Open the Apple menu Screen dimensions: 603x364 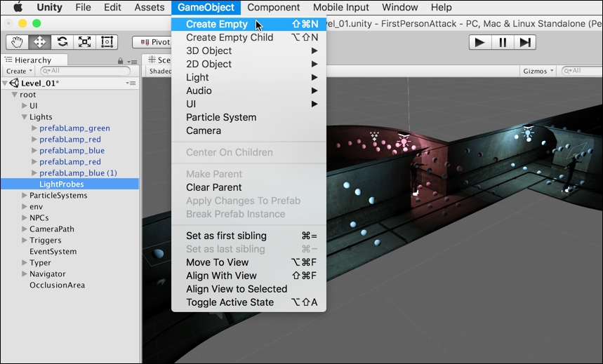18,7
